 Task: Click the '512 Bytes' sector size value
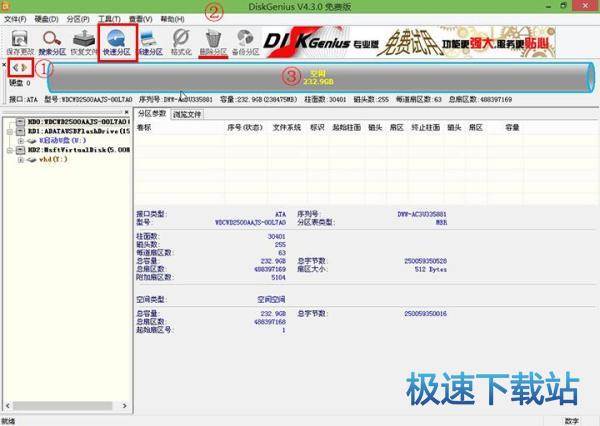(x=430, y=269)
